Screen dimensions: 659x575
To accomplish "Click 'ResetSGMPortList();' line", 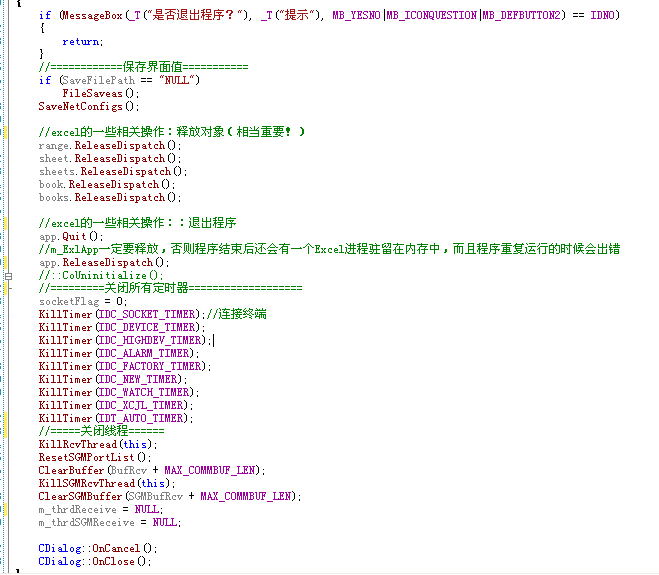I will tap(95, 458).
